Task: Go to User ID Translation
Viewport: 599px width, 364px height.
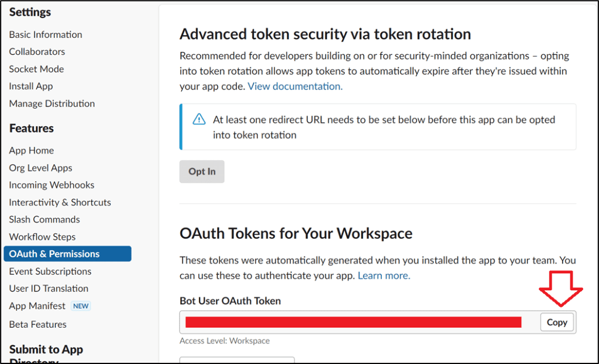Action: [49, 289]
